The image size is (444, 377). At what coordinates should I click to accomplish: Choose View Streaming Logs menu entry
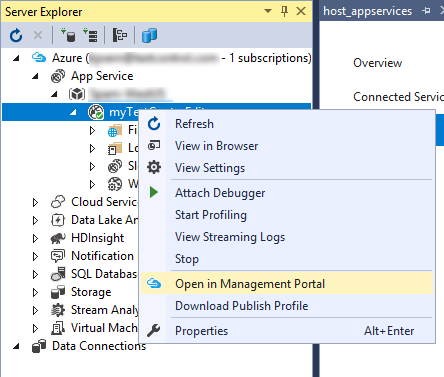pos(287,237)
